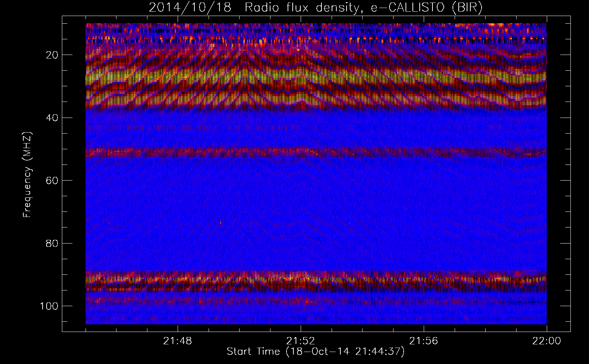Click the 22:00 time tick label
Screen dimensions: 589x364
coord(547,341)
